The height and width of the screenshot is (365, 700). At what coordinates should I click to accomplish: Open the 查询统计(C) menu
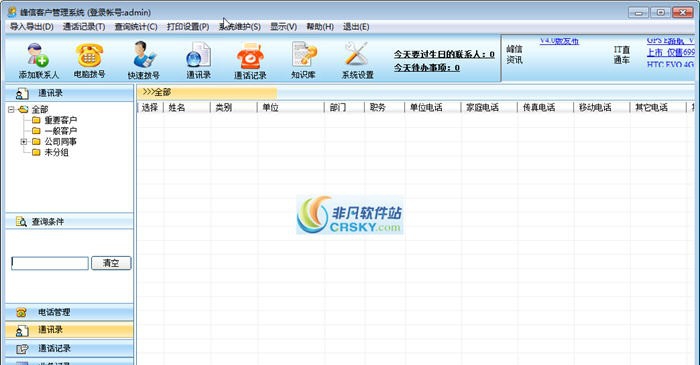(x=136, y=27)
